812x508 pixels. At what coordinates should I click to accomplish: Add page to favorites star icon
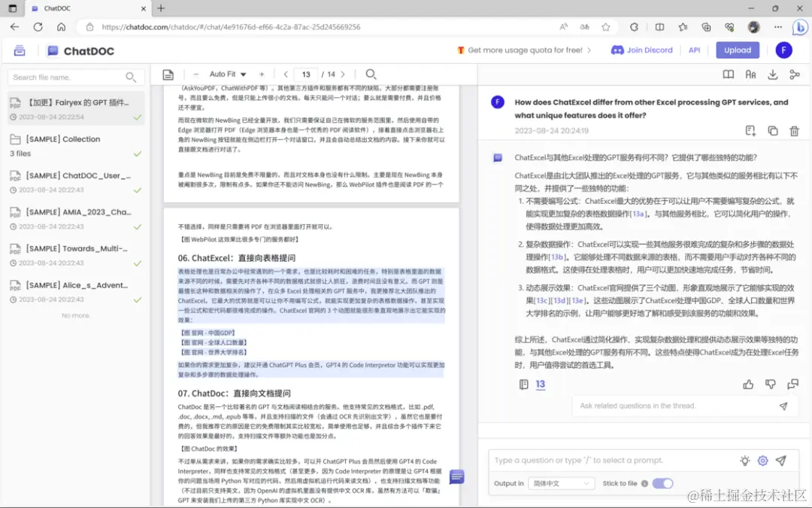click(606, 27)
